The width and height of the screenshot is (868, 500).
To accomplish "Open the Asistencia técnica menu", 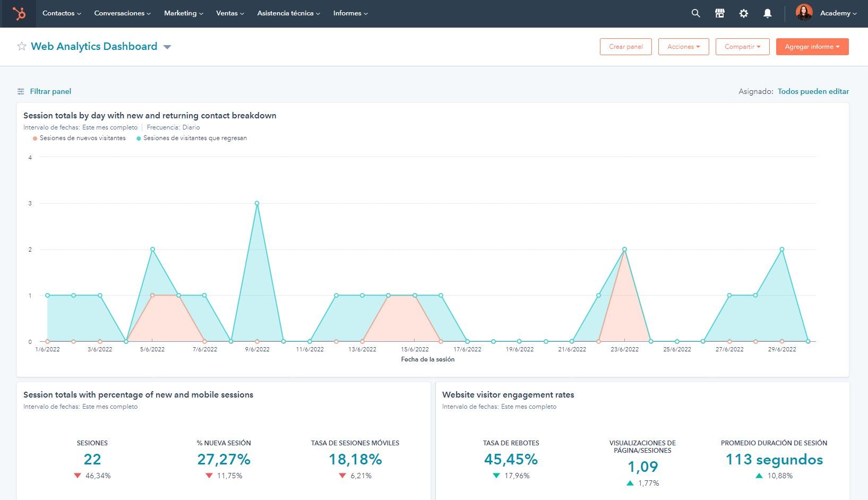I will [x=288, y=13].
